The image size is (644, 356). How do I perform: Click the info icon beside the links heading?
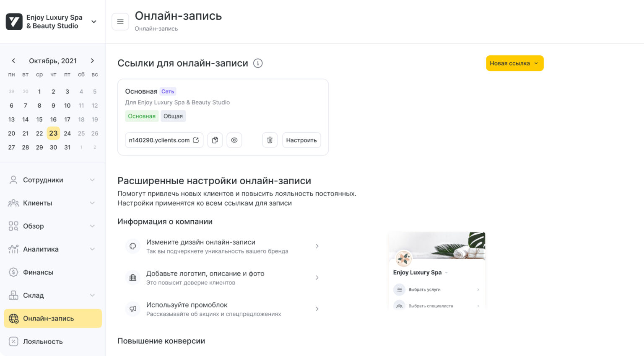click(258, 63)
